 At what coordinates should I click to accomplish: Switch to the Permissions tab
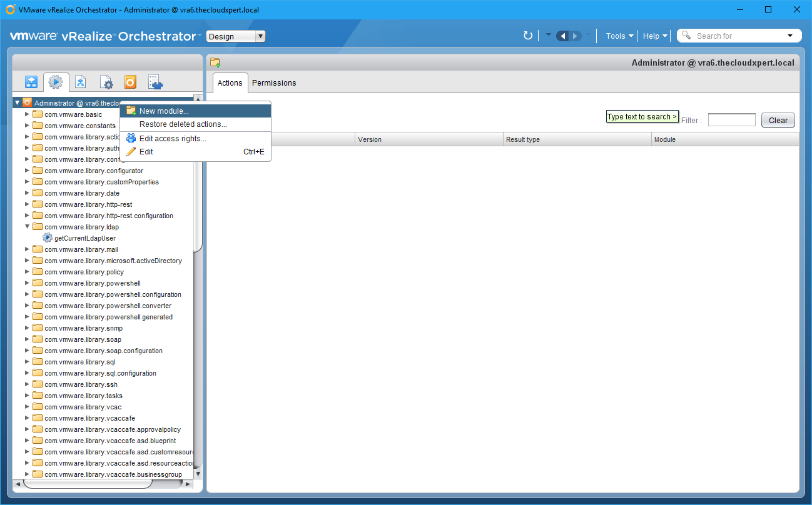click(x=274, y=83)
